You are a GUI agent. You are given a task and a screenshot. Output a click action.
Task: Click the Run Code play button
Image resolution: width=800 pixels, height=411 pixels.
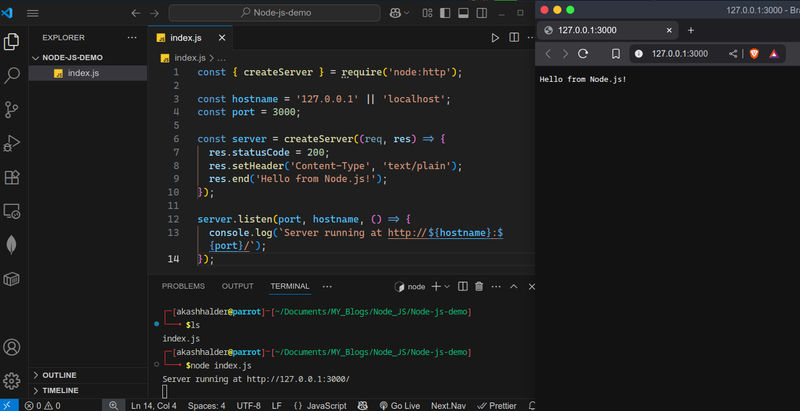(494, 38)
